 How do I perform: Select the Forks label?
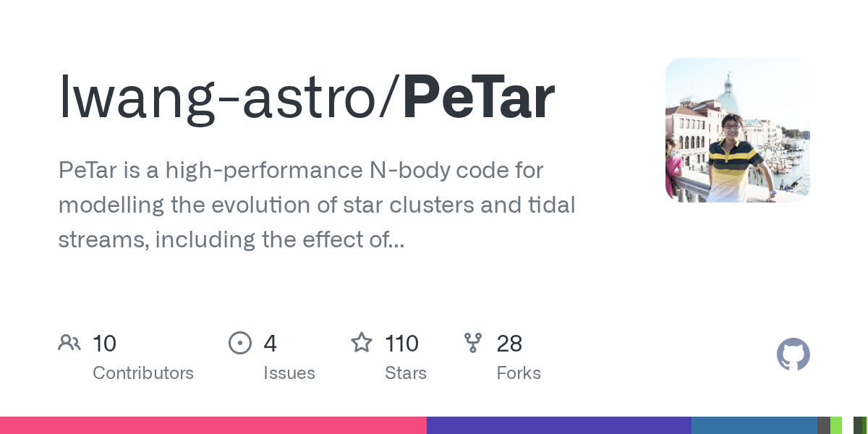pyautogui.click(x=519, y=373)
